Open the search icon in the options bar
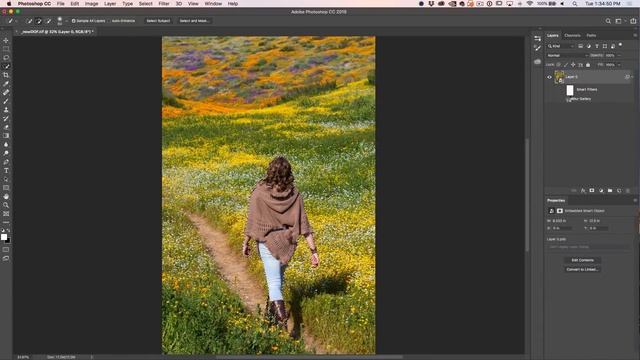This screenshot has width=640, height=360. coord(608,21)
